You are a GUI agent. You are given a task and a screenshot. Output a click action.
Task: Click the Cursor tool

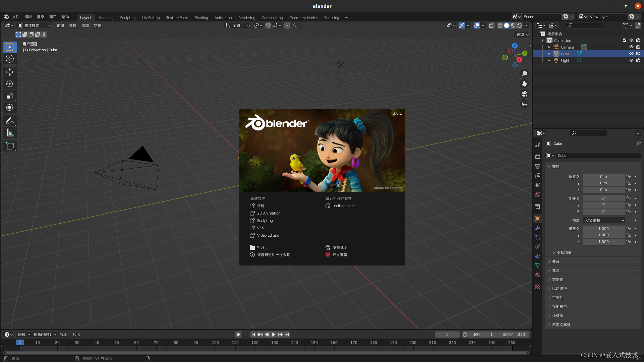pos(10,59)
